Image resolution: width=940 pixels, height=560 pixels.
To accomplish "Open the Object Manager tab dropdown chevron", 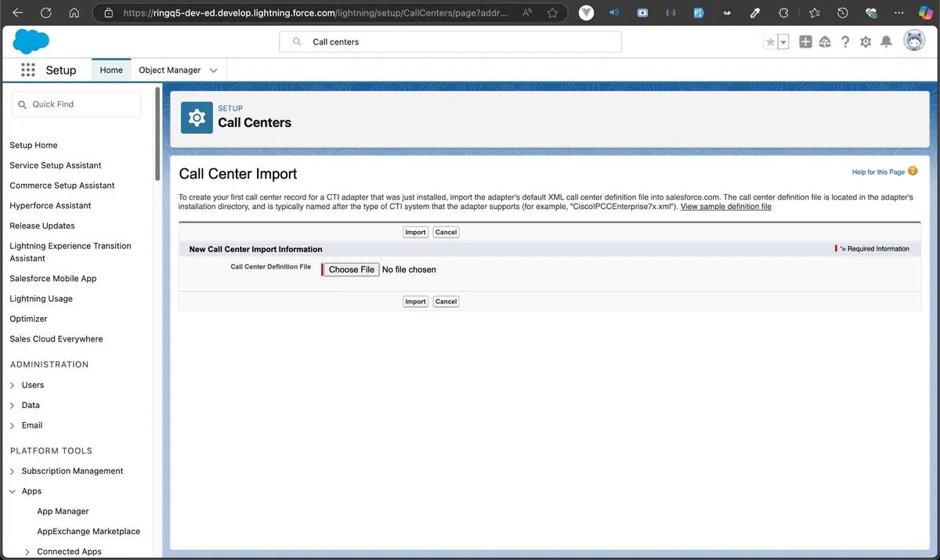I will [x=214, y=70].
